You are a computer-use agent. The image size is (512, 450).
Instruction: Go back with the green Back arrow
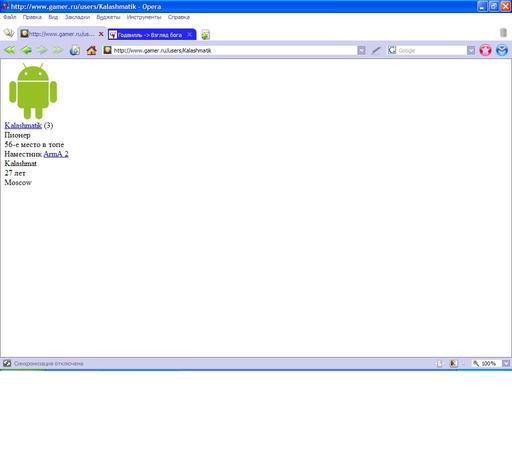(x=26, y=50)
